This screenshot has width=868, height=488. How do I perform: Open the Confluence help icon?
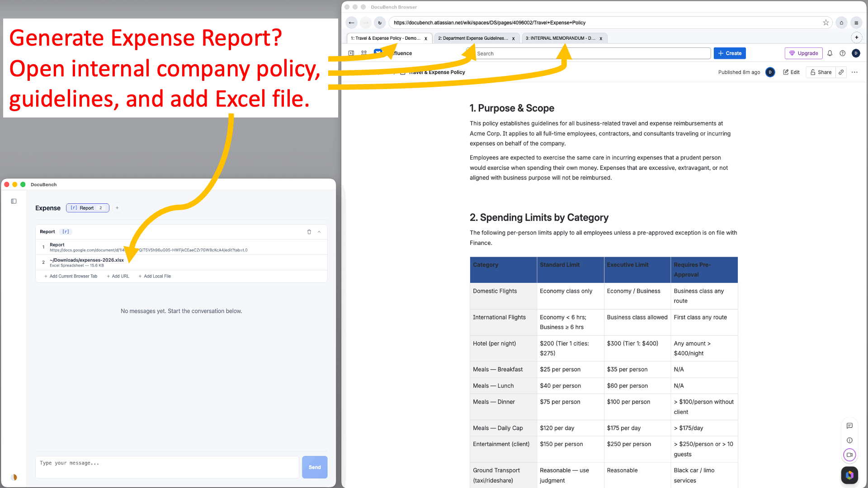point(842,53)
